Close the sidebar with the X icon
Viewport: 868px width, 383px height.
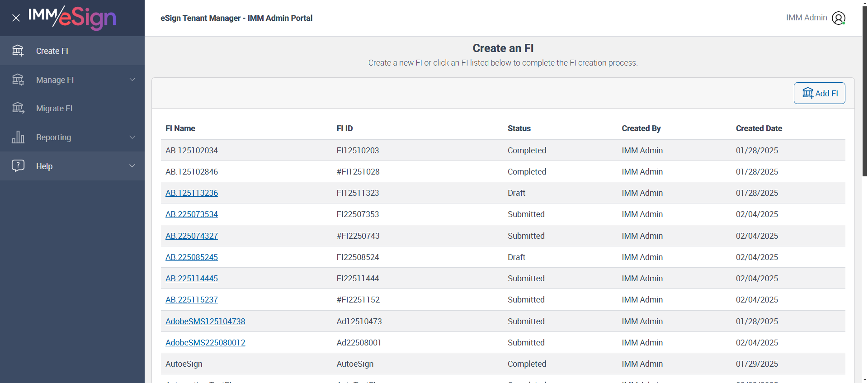click(16, 18)
